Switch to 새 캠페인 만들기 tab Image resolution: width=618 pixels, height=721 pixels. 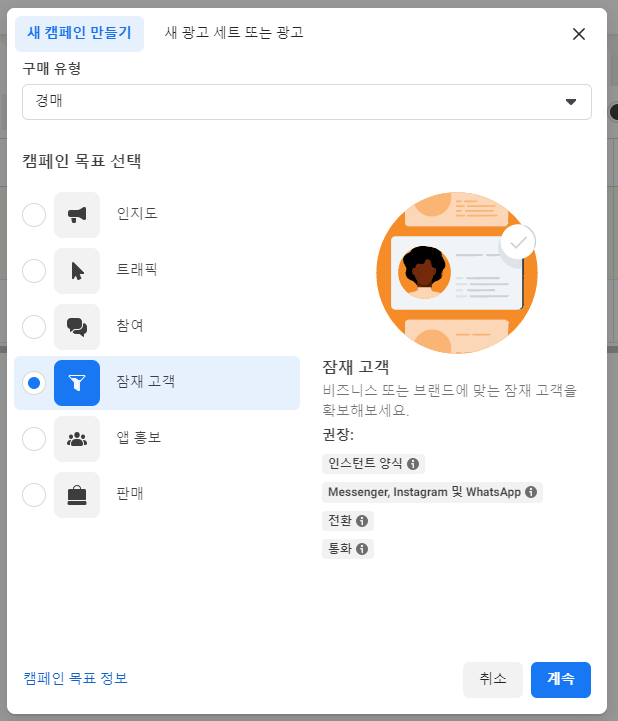coord(80,34)
